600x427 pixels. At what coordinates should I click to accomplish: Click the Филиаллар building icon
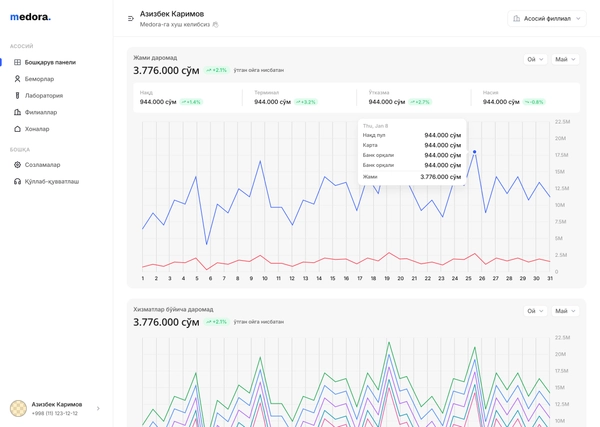click(x=17, y=112)
